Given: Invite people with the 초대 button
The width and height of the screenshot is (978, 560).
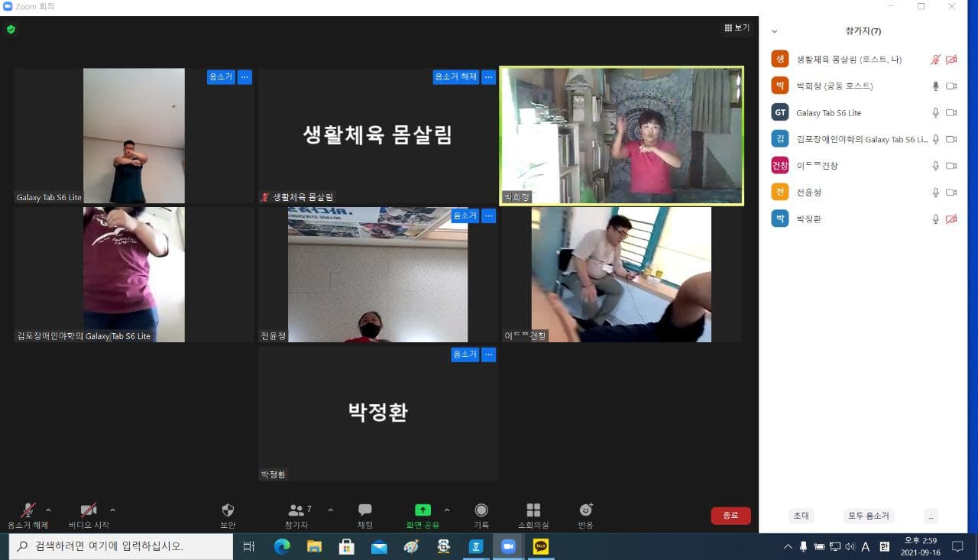Looking at the screenshot, I should tap(801, 516).
